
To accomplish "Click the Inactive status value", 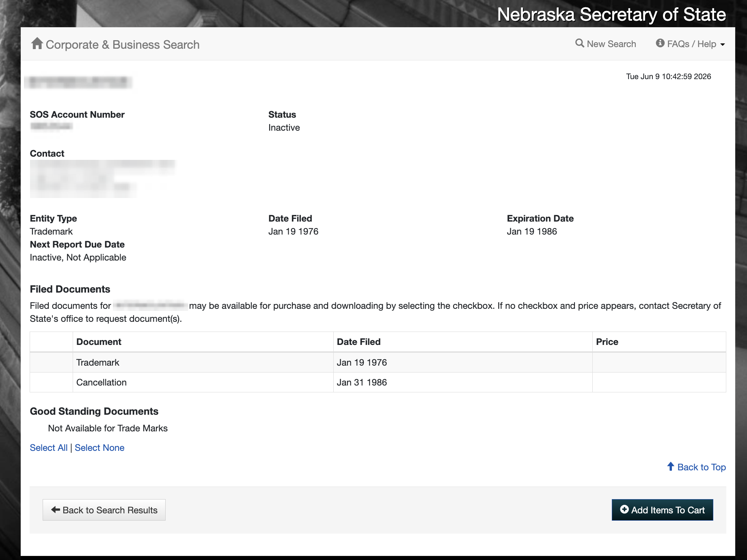I will [284, 127].
